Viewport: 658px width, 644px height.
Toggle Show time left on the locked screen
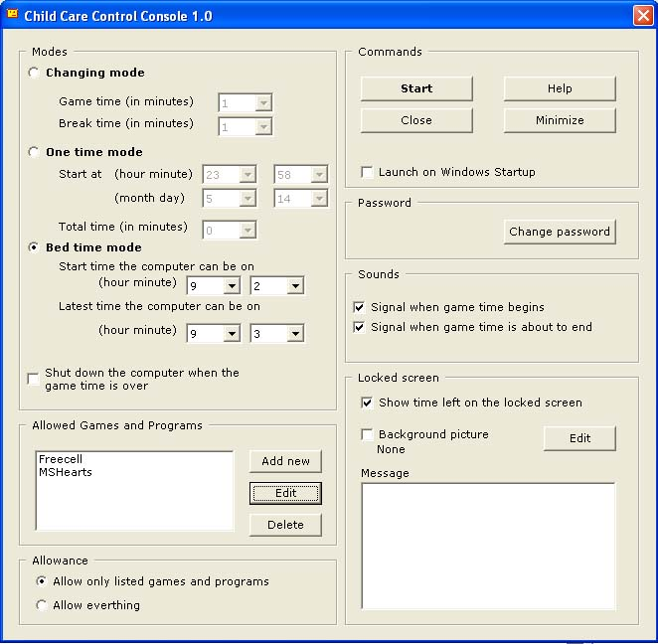pos(367,402)
